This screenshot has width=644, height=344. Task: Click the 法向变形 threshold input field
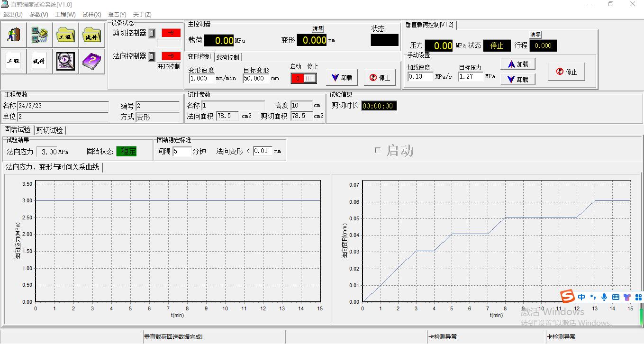262,151
